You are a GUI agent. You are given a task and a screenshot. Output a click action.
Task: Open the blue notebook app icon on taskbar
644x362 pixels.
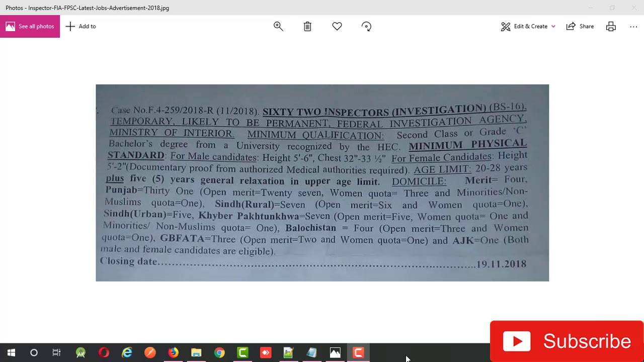pyautogui.click(x=312, y=353)
